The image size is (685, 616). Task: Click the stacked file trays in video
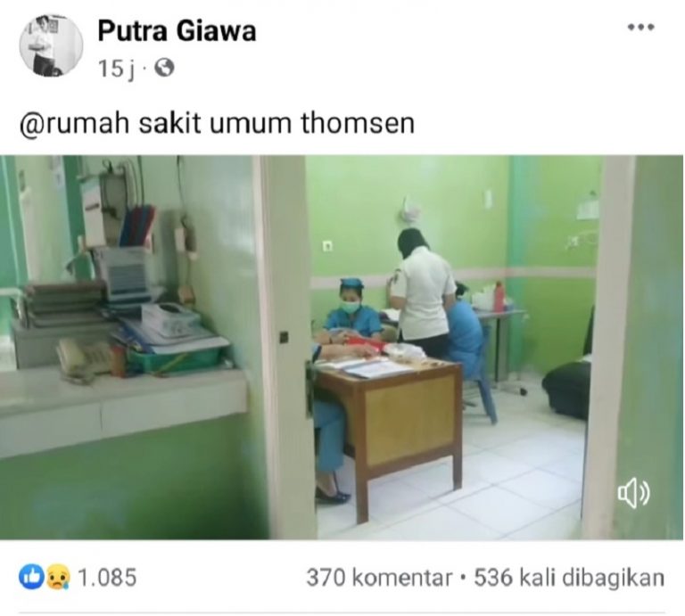65,304
